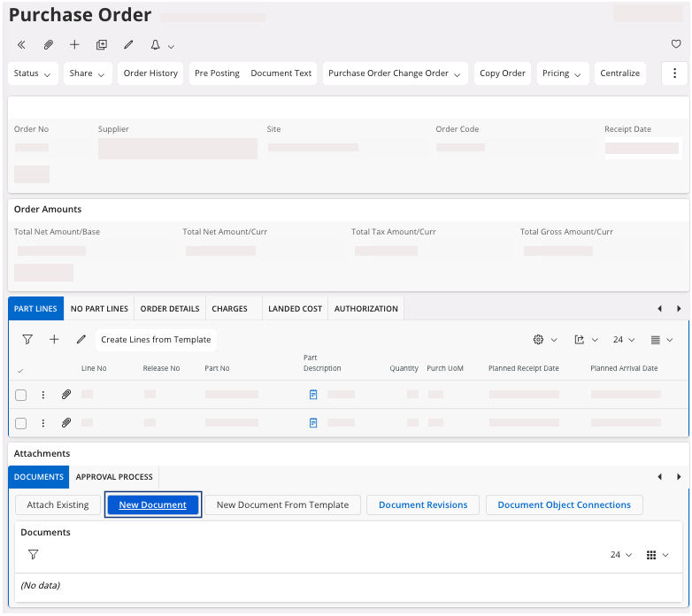The height and width of the screenshot is (616, 692).
Task: Click the New Document button
Action: (x=153, y=505)
